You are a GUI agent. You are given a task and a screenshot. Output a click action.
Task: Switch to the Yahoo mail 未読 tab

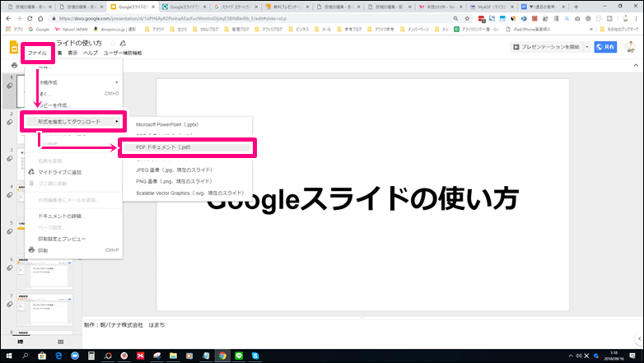[x=441, y=7]
